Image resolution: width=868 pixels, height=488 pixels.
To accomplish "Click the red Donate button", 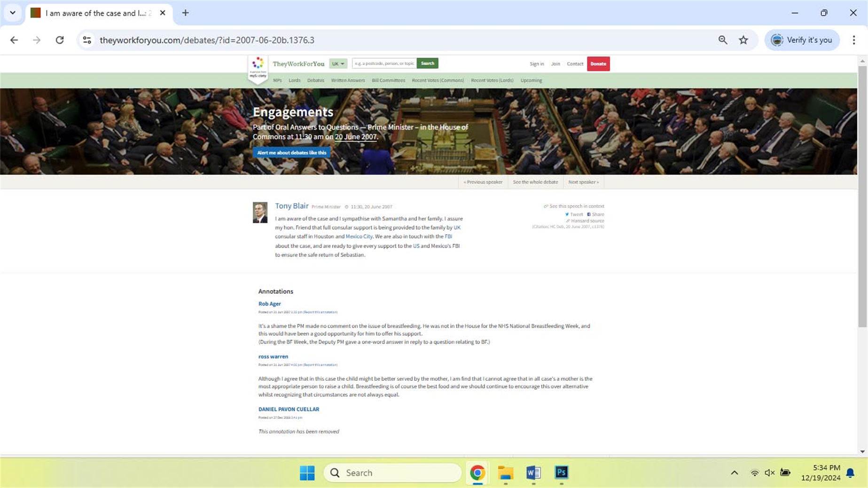I will coord(598,63).
